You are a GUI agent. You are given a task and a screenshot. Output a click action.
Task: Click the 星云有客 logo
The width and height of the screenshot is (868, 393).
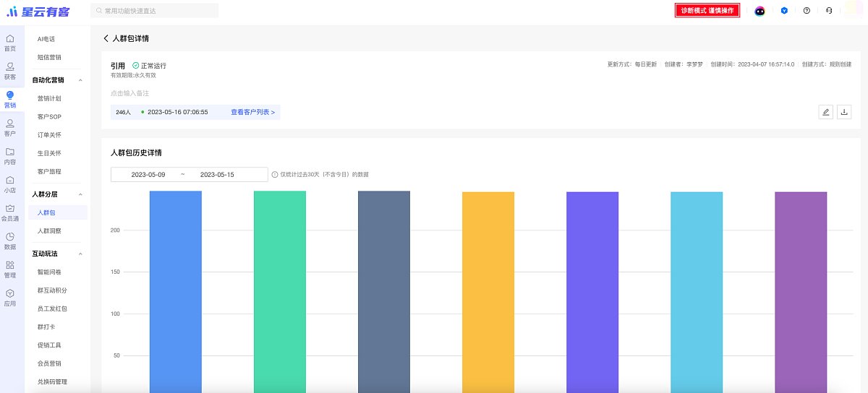pos(38,11)
